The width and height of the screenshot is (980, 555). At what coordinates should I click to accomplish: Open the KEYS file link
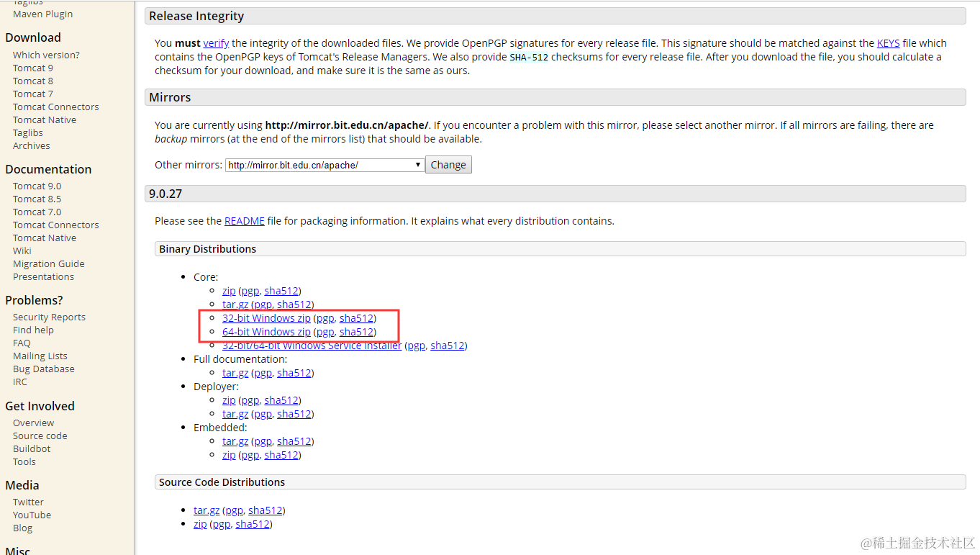[888, 43]
